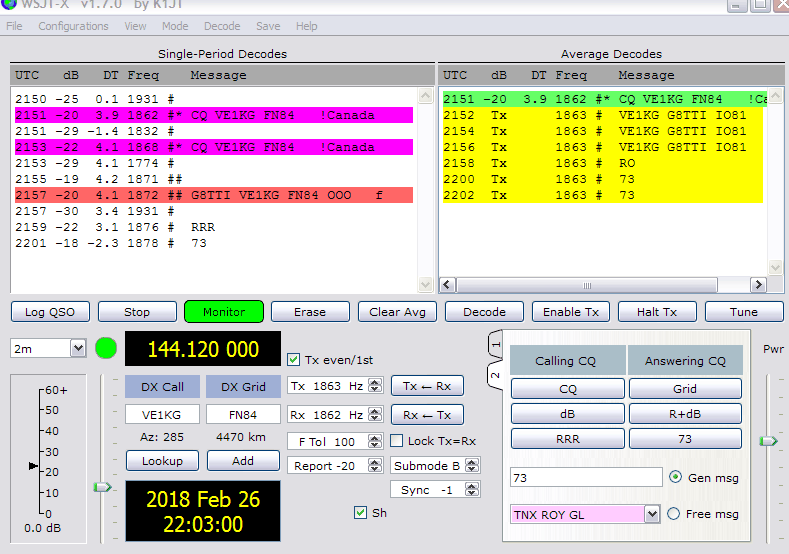Click the Tune button
789x554 pixels.
[744, 312]
